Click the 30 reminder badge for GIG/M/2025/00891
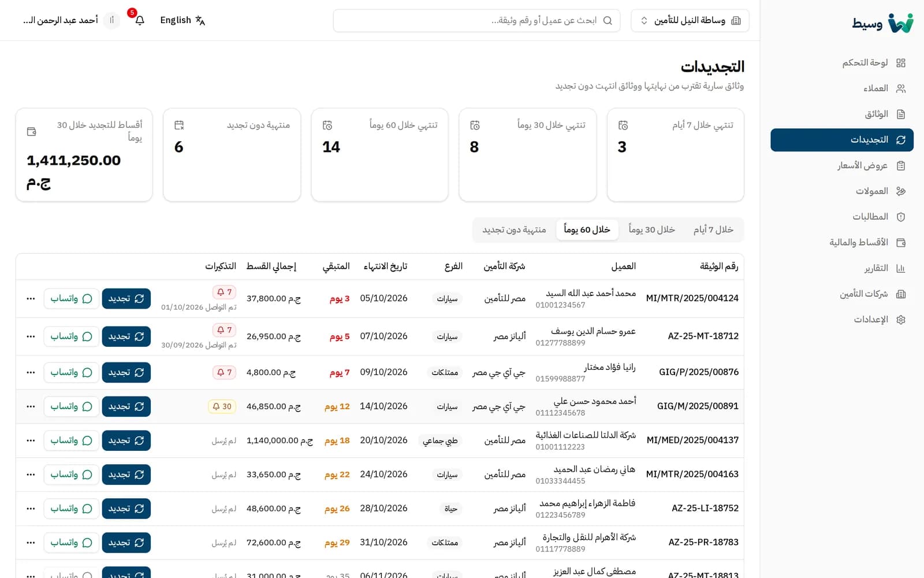Viewport: 924px width, 578px height. (222, 406)
